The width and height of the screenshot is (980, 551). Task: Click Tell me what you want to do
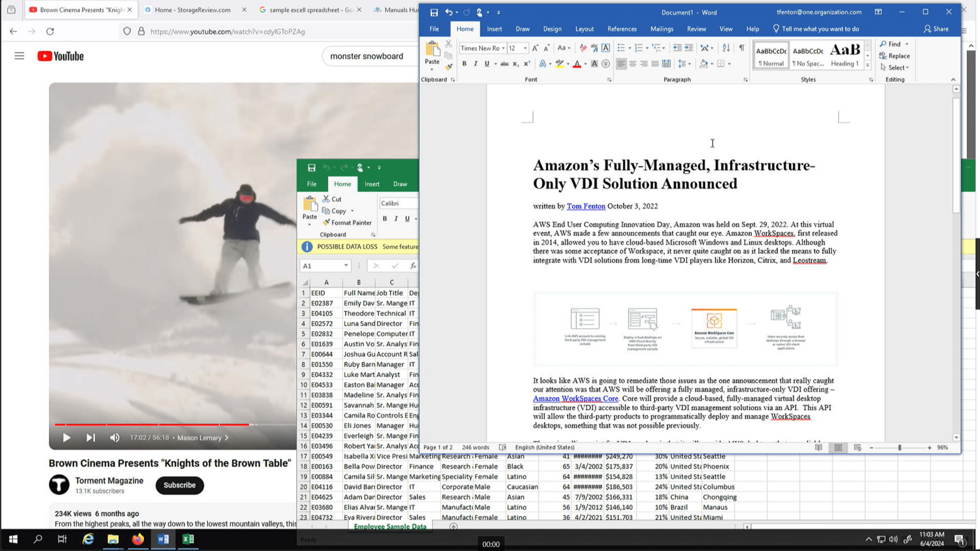(x=816, y=29)
